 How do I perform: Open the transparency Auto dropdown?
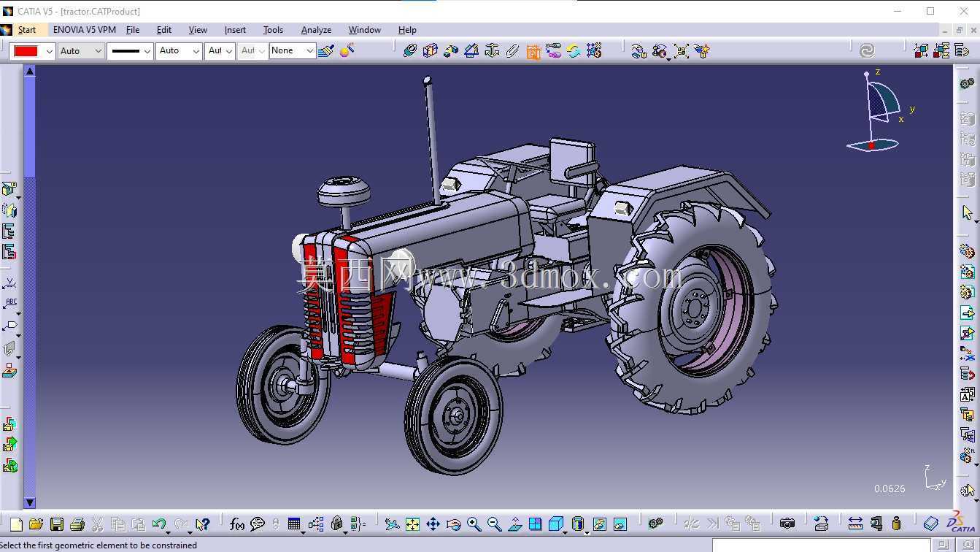(x=81, y=51)
